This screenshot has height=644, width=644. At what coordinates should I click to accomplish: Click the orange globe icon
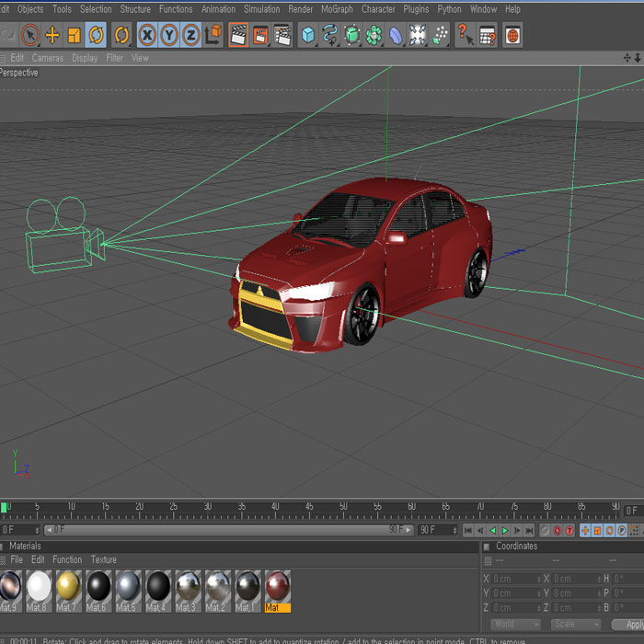512,35
